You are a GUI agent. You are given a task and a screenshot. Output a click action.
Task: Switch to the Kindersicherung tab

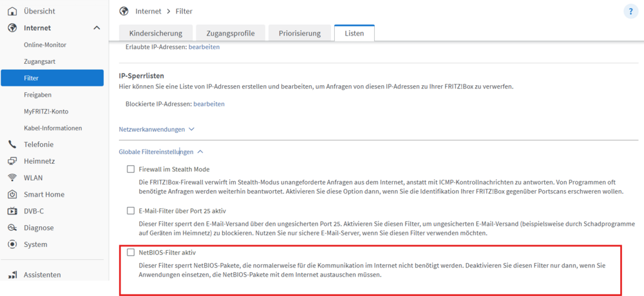coord(155,34)
